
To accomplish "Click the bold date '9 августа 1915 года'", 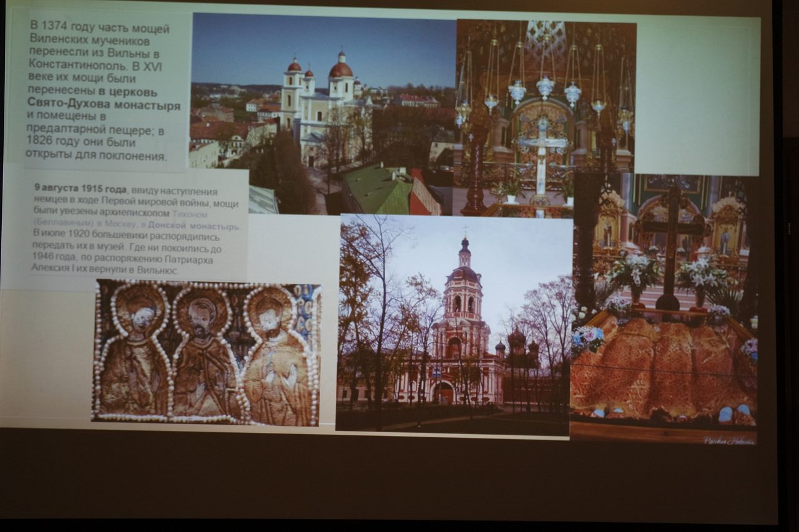I will coord(81,189).
